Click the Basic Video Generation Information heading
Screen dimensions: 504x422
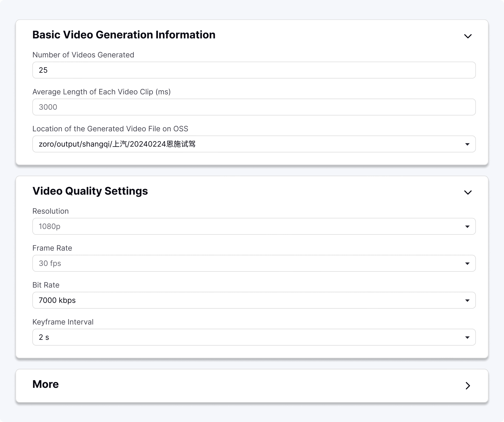coord(124,35)
